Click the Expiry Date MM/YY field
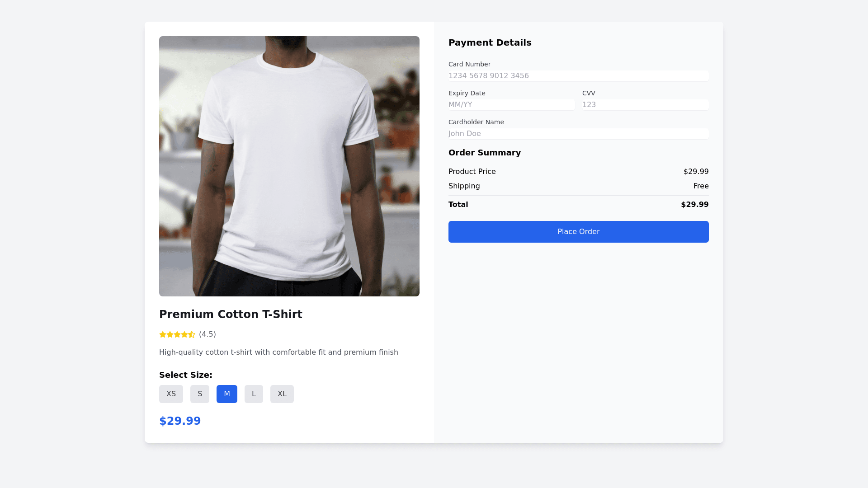This screenshot has width=868, height=488. (511, 105)
